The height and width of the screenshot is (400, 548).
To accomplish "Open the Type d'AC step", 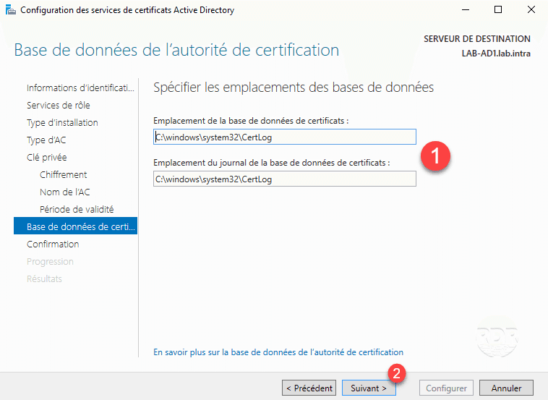I will point(46,140).
